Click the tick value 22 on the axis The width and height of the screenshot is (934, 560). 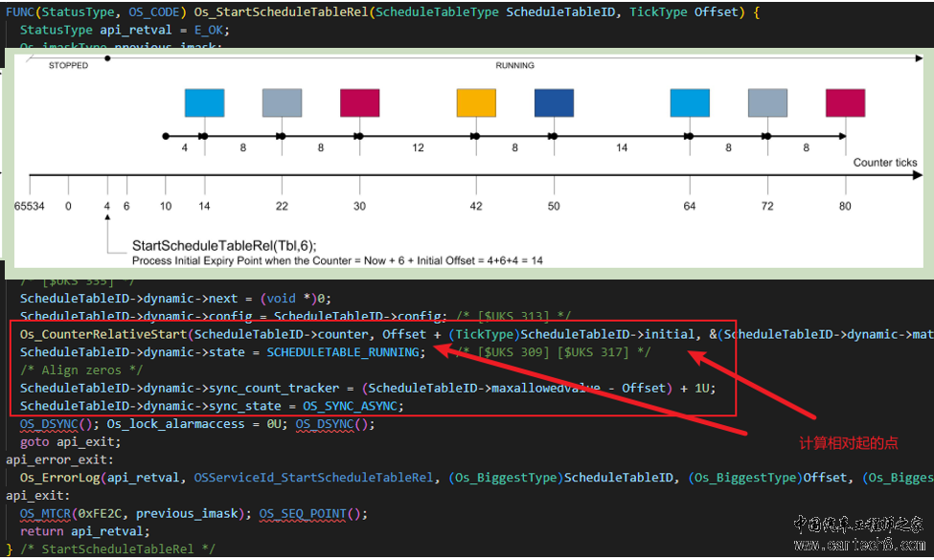point(282,206)
